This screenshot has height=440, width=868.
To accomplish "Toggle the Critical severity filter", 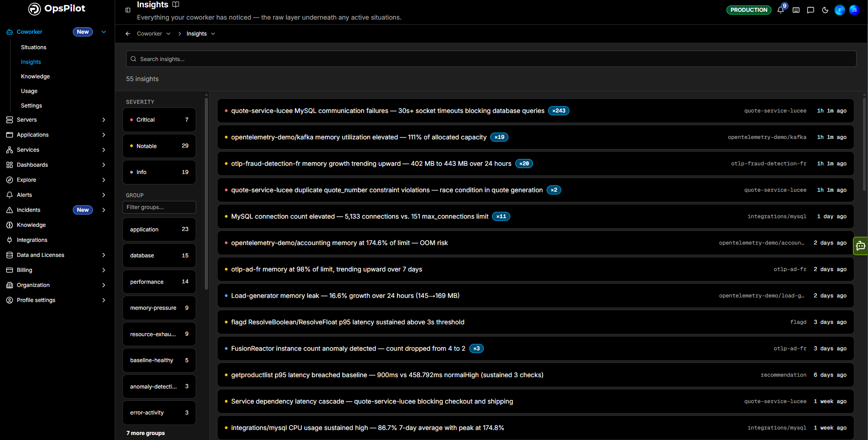I will (159, 120).
